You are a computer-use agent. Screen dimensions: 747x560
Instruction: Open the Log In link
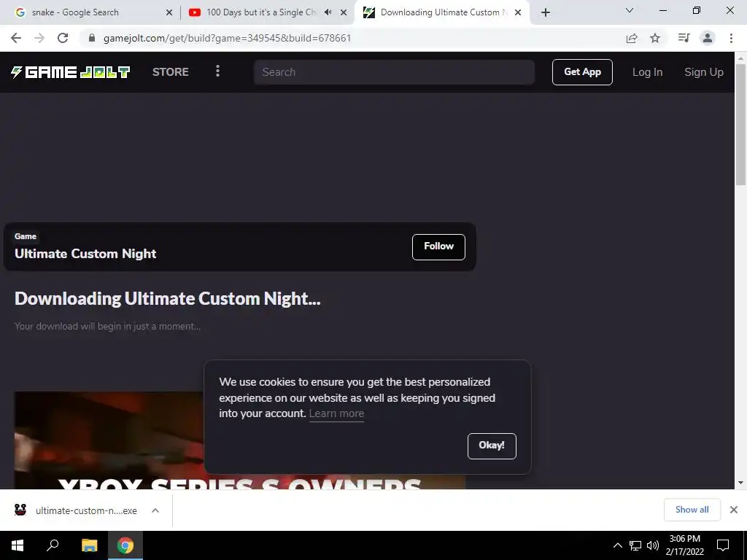648,72
